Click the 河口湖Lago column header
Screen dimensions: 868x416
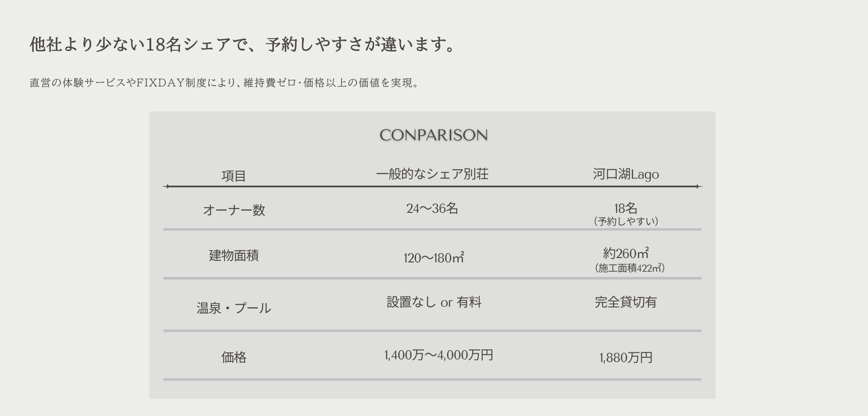tap(626, 174)
